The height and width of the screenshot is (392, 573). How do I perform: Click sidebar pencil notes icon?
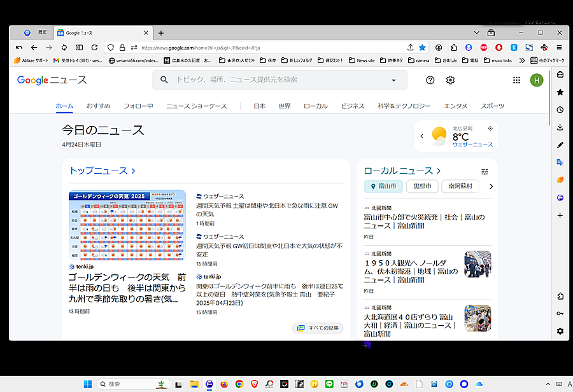(560, 145)
